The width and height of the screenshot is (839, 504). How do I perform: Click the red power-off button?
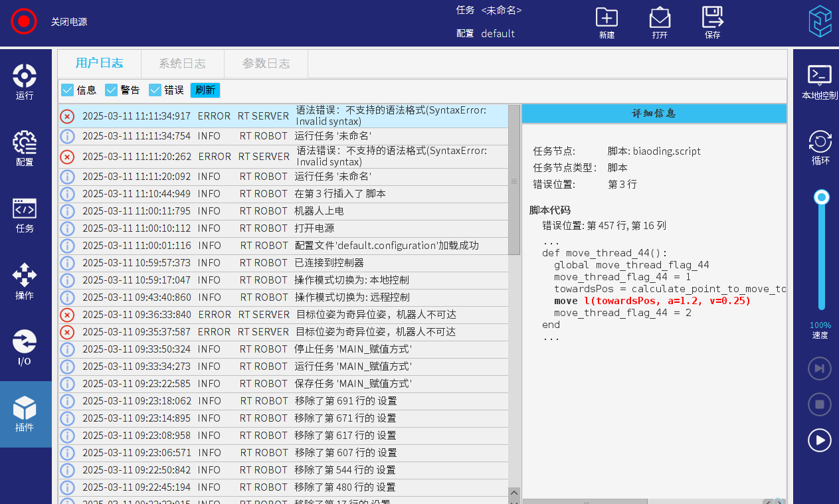[24, 21]
